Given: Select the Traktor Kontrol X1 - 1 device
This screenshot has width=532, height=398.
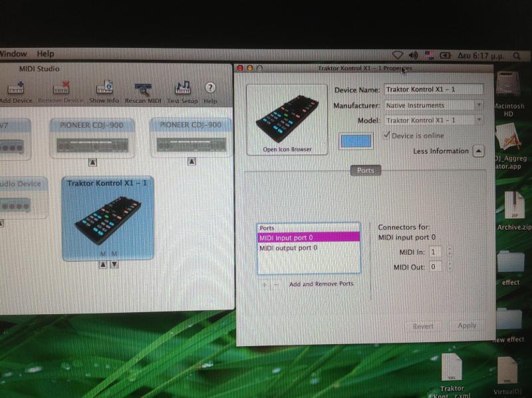Looking at the screenshot, I should click(108, 218).
